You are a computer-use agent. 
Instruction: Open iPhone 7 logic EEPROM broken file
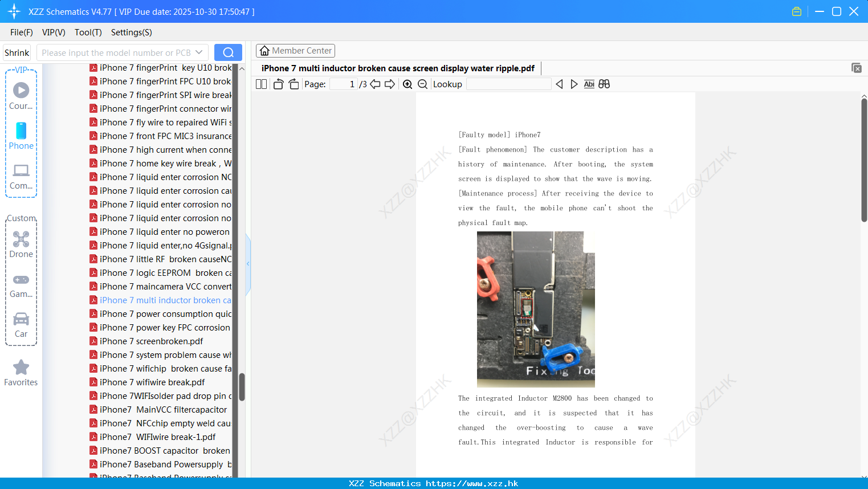[161, 273]
